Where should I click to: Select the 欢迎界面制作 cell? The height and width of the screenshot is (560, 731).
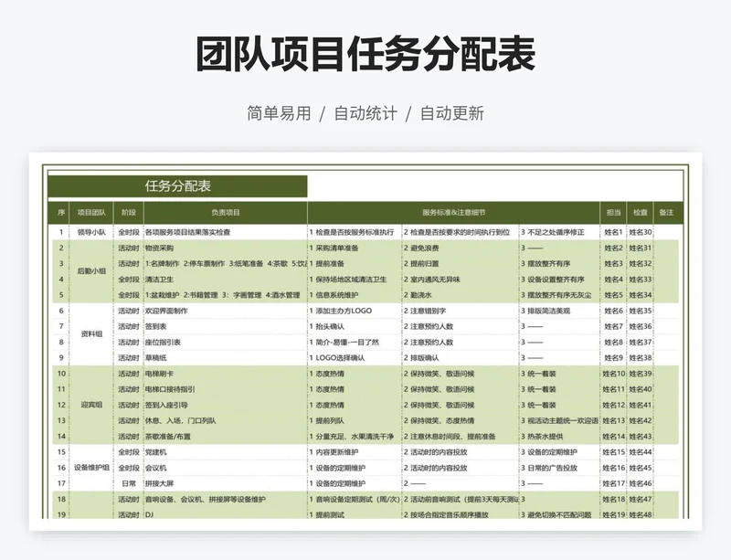(x=226, y=311)
